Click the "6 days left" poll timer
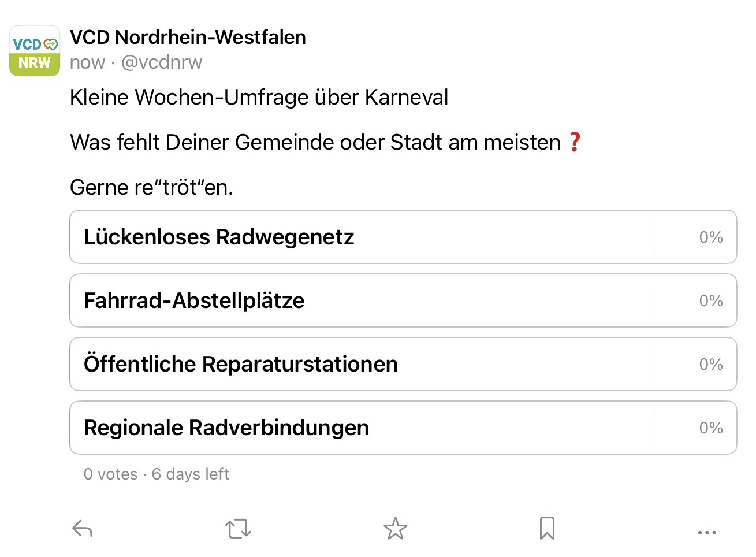Image resolution: width=756 pixels, height=557 pixels. [x=191, y=474]
